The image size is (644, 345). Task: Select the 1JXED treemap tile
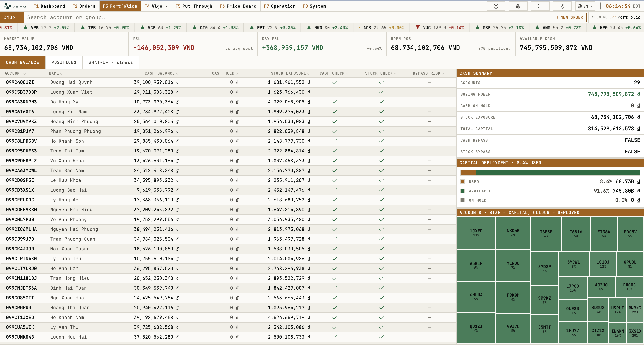coord(476,233)
